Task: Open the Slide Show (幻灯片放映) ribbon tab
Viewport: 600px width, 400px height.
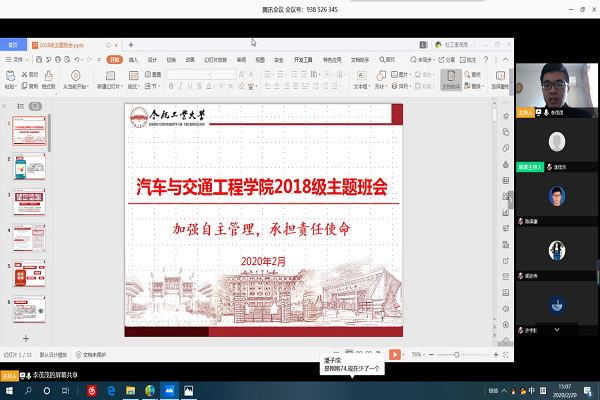Action: click(x=215, y=60)
